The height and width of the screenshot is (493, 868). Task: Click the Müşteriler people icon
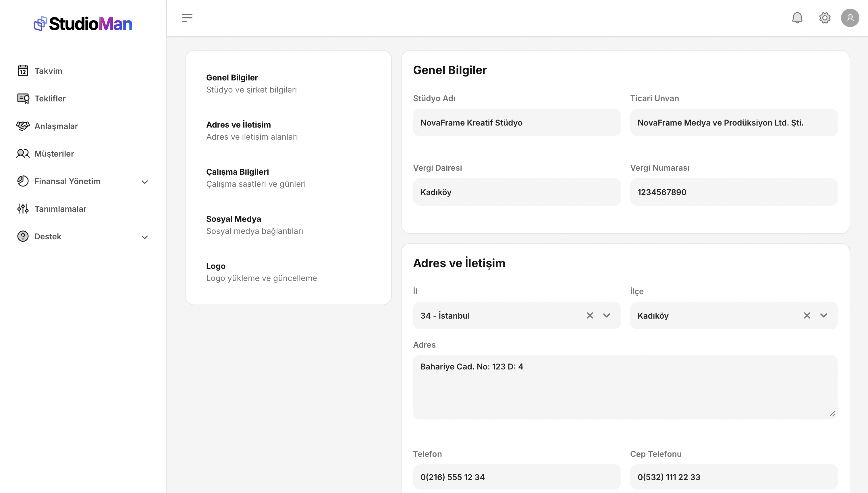click(x=23, y=153)
